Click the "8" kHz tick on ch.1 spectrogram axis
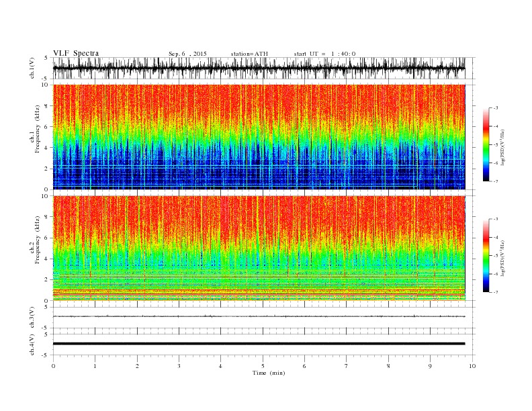 (x=47, y=106)
